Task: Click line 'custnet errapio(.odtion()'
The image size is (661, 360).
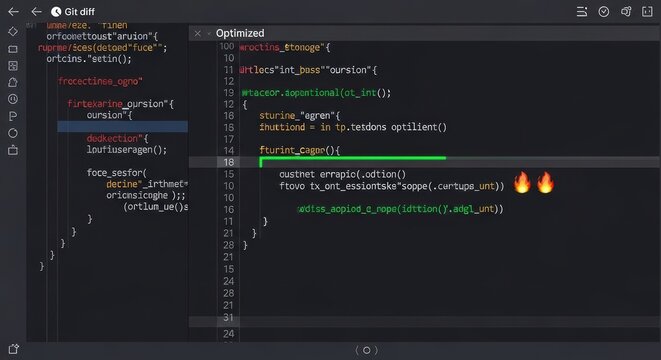Action: (342, 174)
